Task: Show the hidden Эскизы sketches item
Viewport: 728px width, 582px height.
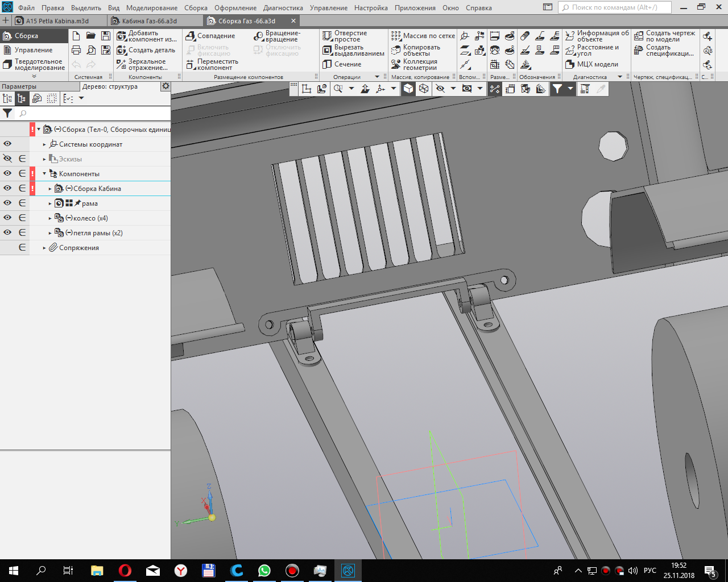Action: click(7, 159)
